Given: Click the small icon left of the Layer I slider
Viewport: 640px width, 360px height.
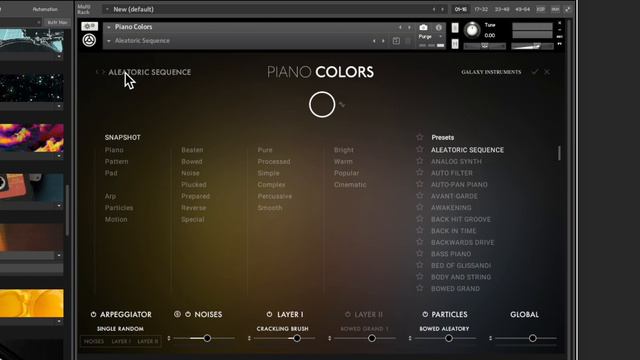Looking at the screenshot, I should tap(249, 338).
